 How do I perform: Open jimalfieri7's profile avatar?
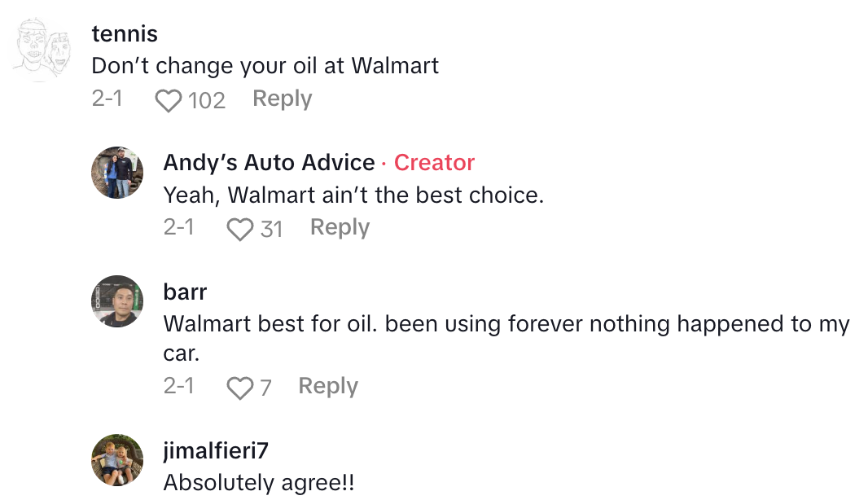coord(117,460)
